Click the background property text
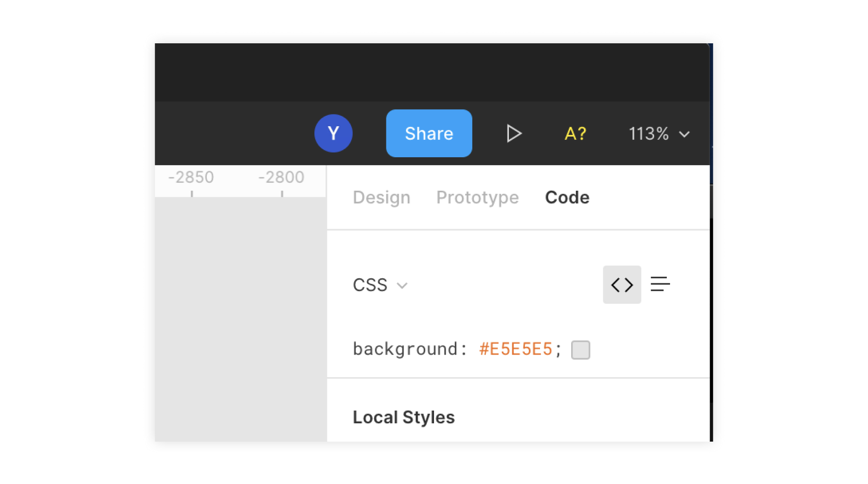Screen dimensions: 868x484 (x=405, y=349)
